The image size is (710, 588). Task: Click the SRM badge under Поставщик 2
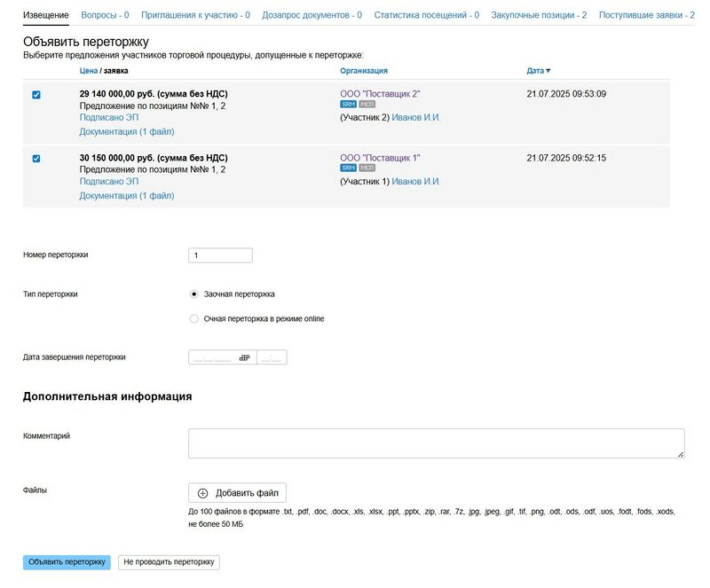click(348, 105)
